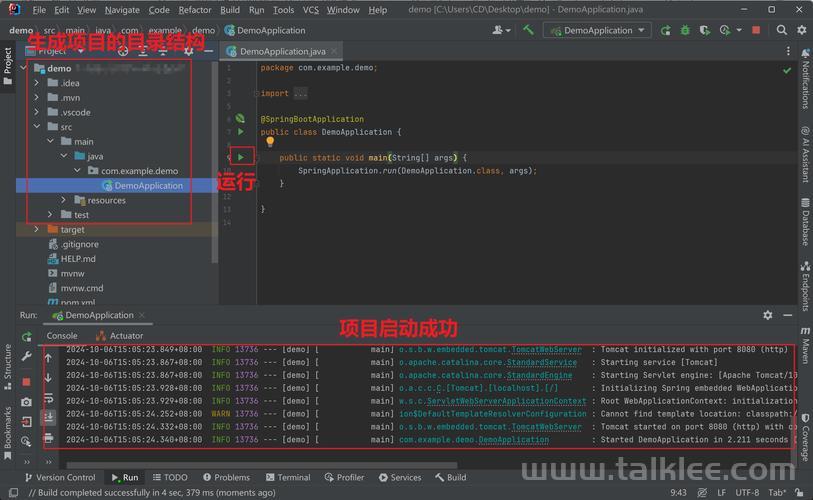813x500 pixels.
Task: Switch to the Console tab
Action: [62, 336]
